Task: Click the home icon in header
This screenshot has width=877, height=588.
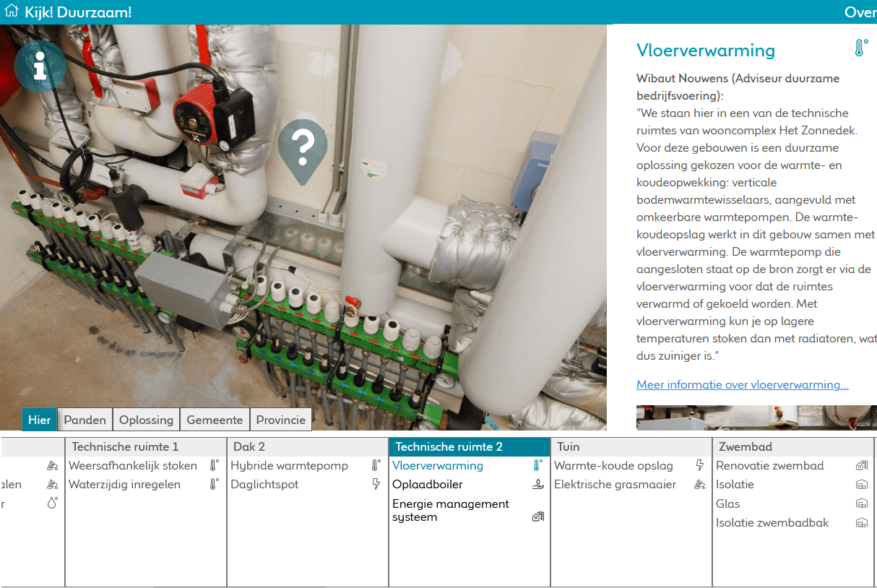Action: 12,12
